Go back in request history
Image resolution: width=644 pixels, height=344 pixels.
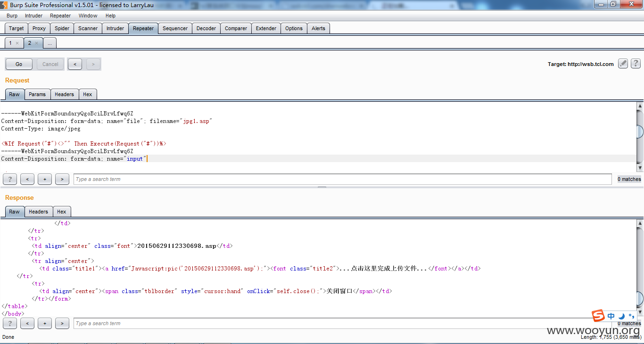coord(75,64)
